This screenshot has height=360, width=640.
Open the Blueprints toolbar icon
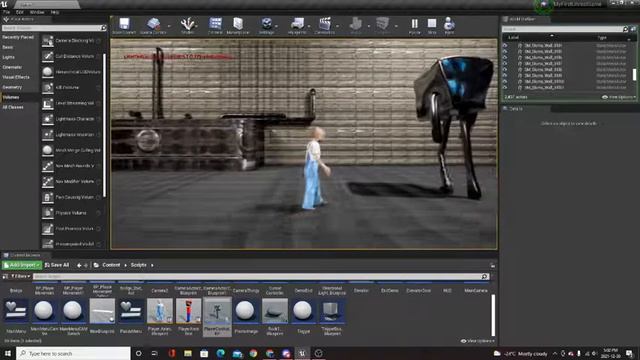[x=297, y=24]
